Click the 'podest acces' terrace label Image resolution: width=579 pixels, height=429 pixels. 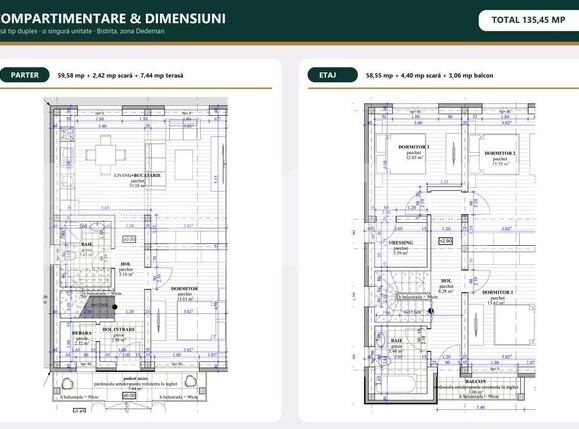pos(136,379)
